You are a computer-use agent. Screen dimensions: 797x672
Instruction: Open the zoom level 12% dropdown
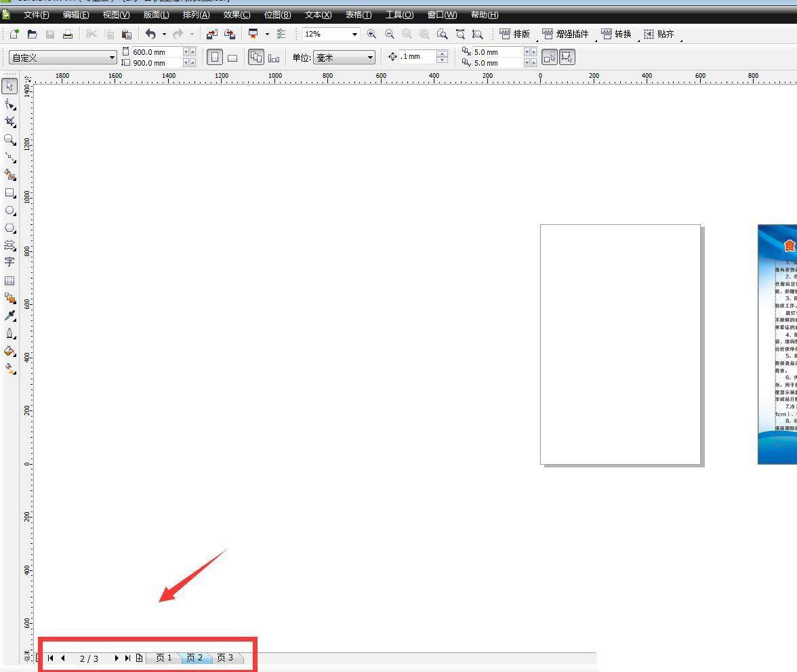[354, 34]
